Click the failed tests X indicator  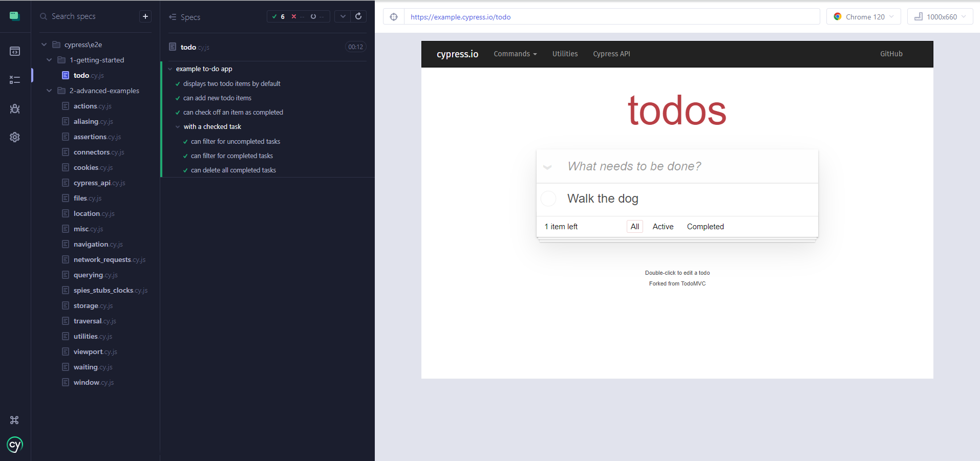[298, 16]
